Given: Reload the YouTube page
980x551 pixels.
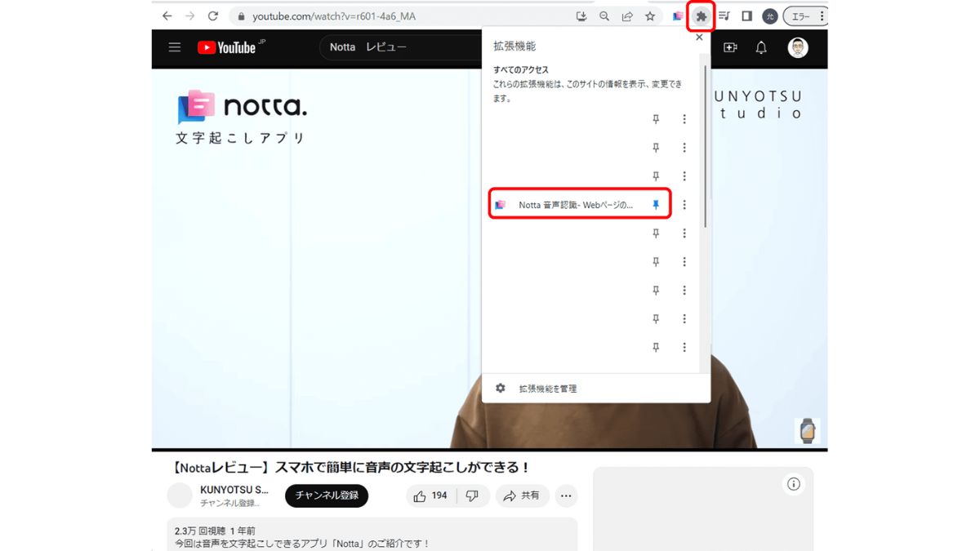Looking at the screenshot, I should (213, 16).
